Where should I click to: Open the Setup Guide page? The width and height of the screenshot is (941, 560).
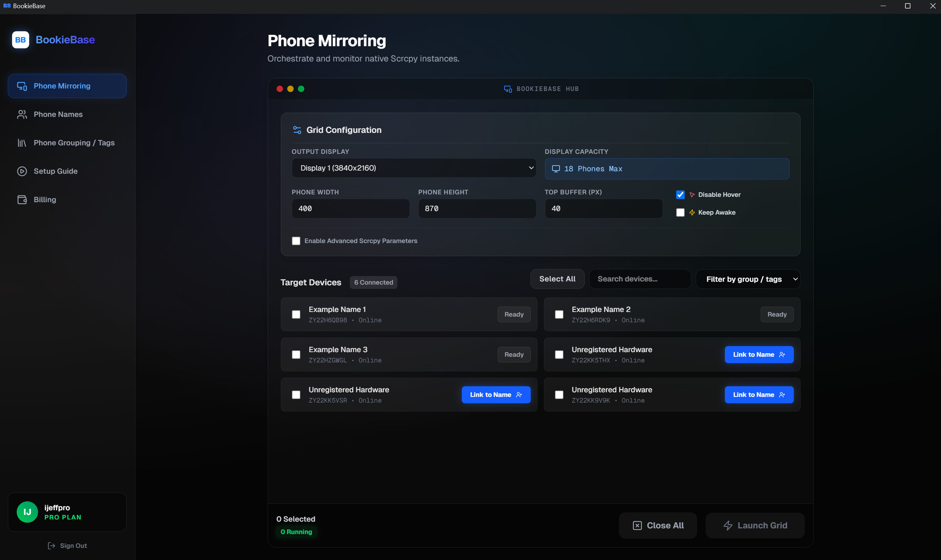(x=67, y=171)
